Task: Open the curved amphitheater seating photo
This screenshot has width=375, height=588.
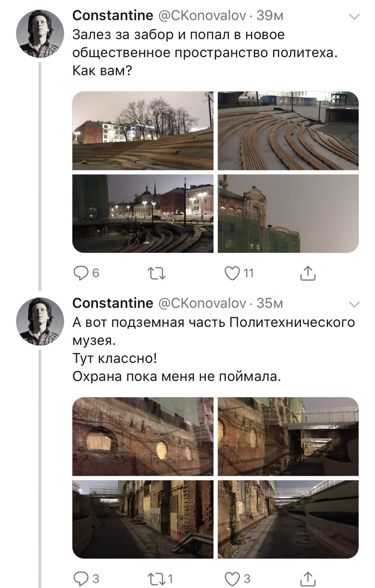Action: pyautogui.click(x=288, y=131)
